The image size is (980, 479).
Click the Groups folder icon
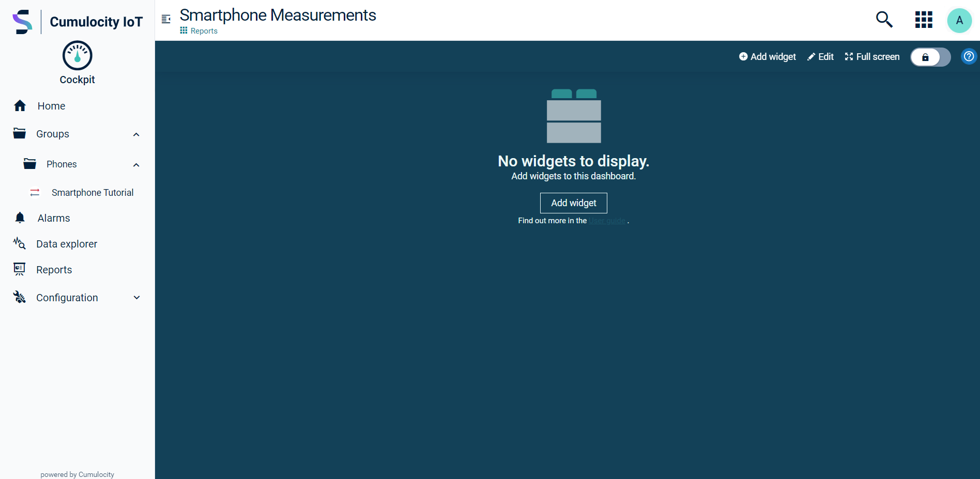coord(20,133)
